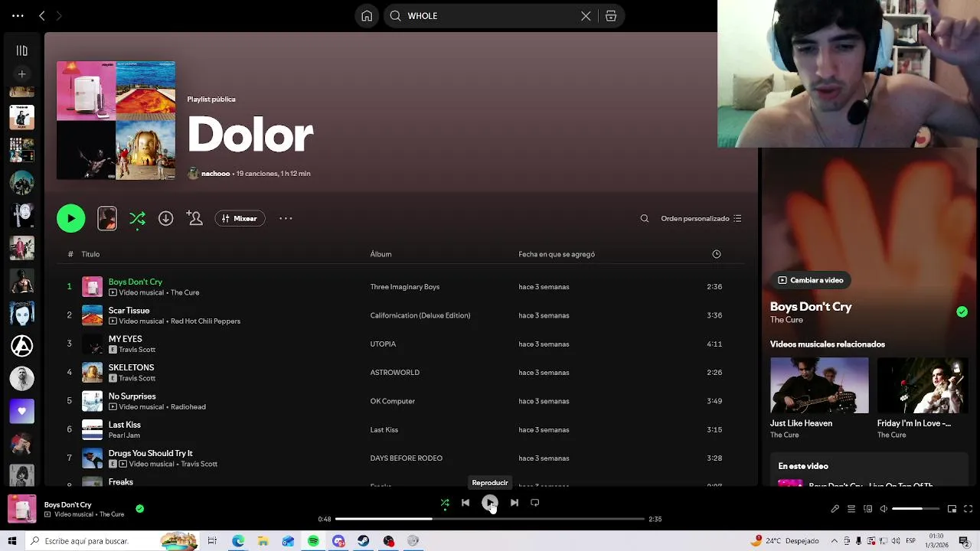Open the nachooo profile link

coord(215,174)
